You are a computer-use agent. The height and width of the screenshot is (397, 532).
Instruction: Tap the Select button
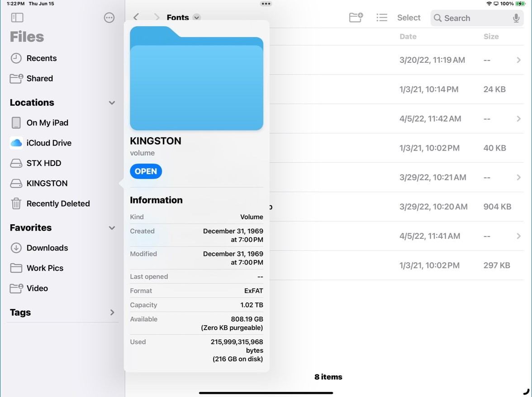click(408, 18)
